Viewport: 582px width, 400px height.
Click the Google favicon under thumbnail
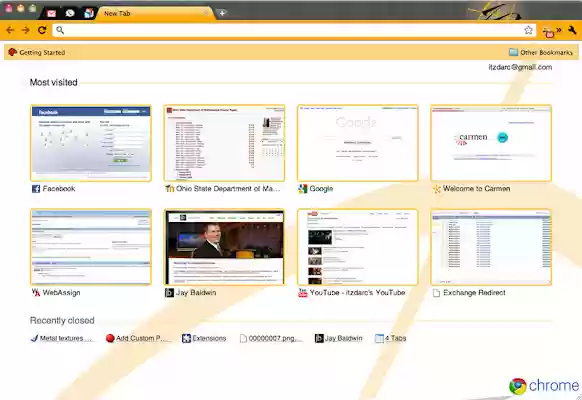(x=303, y=189)
